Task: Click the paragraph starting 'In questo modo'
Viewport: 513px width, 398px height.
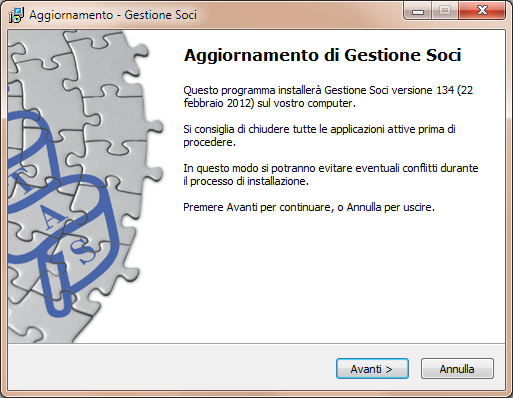Action: click(331, 175)
